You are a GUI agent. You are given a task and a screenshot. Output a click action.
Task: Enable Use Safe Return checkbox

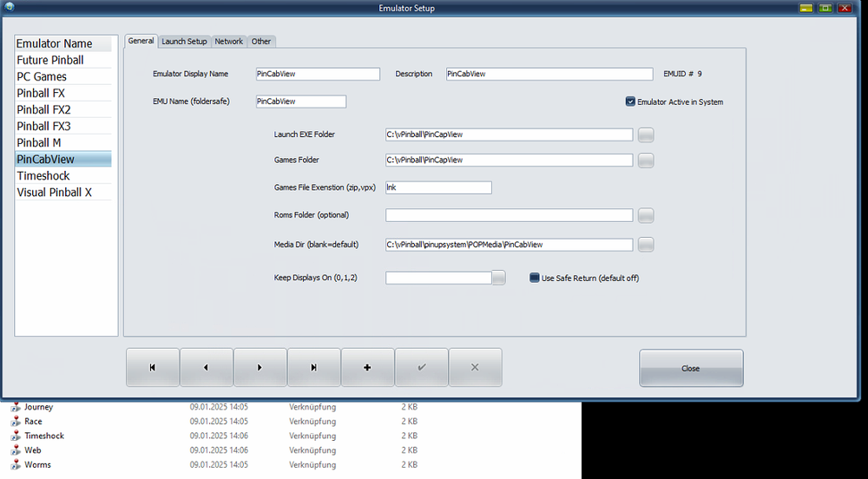(x=534, y=278)
